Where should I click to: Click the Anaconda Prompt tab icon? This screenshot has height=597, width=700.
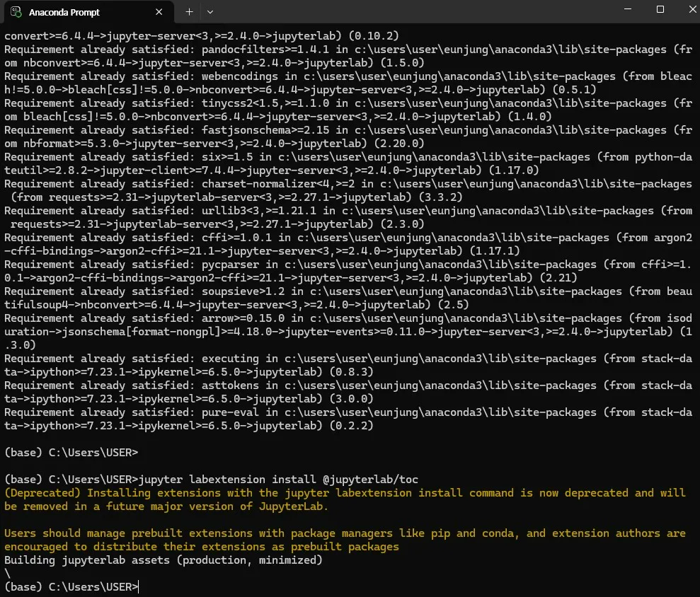[16, 12]
